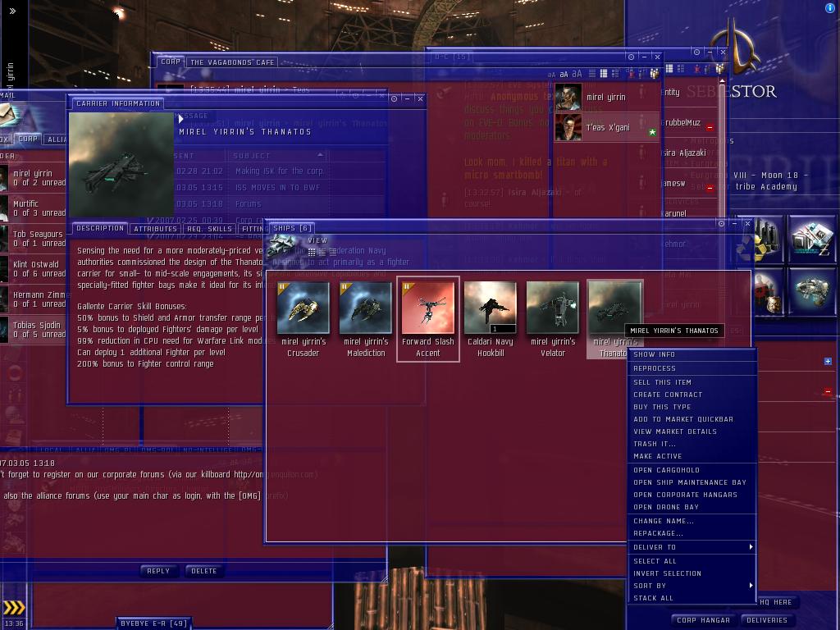840x630 pixels.
Task: Click the play arrow beside Mirel Yirrin's Thanatos title
Action: (181, 119)
